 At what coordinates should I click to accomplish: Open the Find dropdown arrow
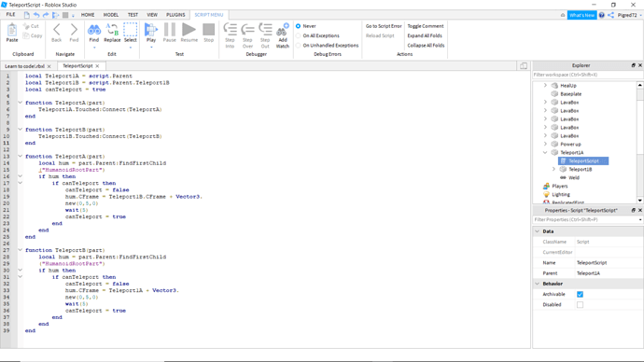tap(94, 48)
